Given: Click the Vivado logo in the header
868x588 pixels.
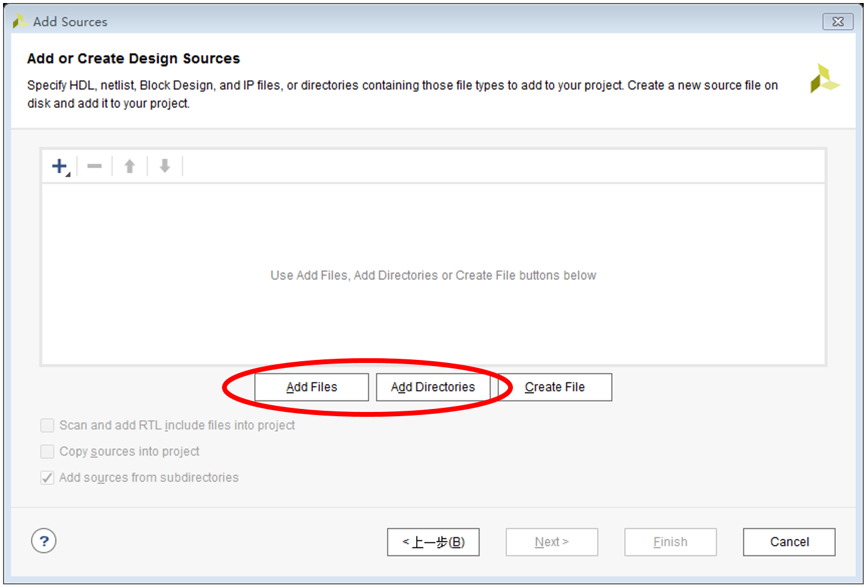Looking at the screenshot, I should [824, 79].
